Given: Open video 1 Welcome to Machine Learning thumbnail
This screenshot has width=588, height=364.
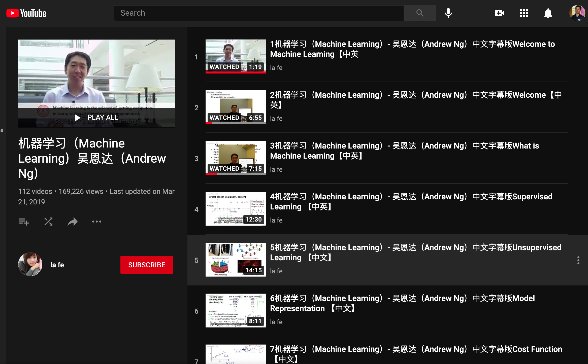Looking at the screenshot, I should coord(236,56).
